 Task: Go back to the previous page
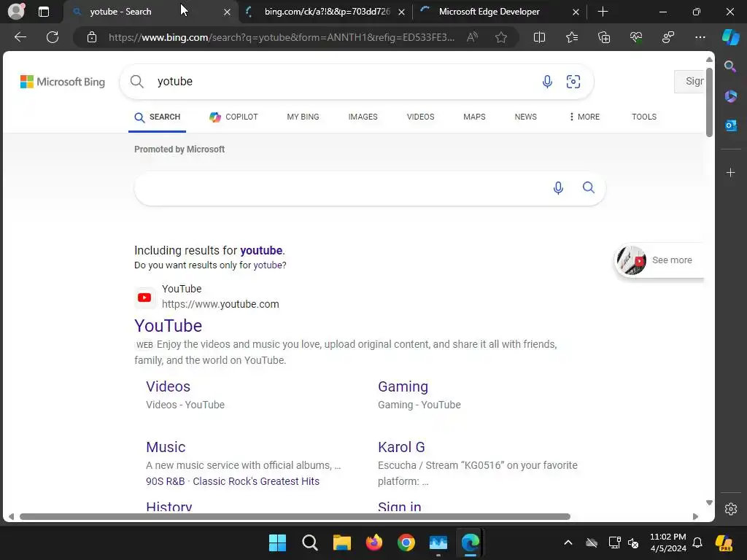(20, 37)
